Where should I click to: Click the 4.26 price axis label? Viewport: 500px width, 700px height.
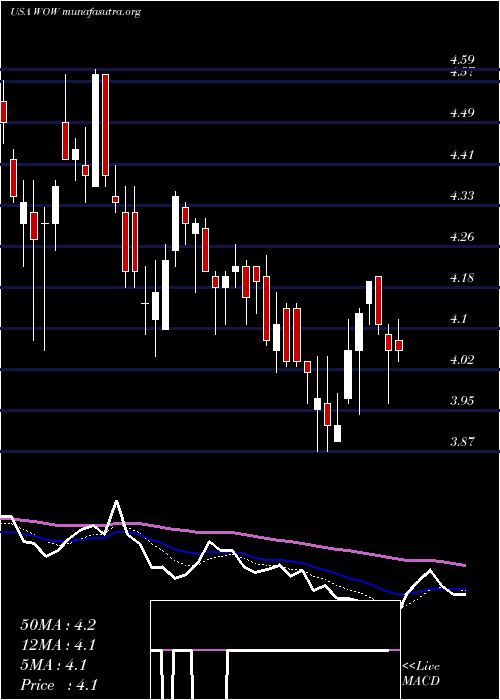462,237
